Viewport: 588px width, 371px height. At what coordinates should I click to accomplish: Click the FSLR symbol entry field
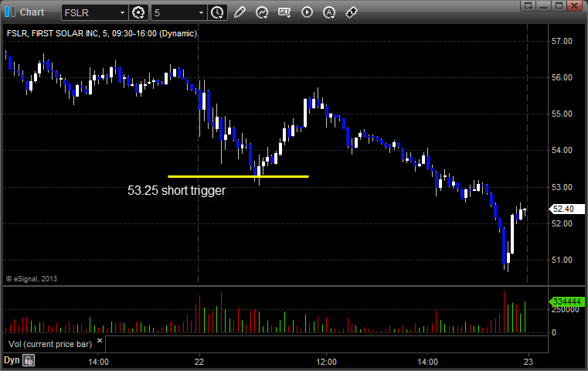90,13
